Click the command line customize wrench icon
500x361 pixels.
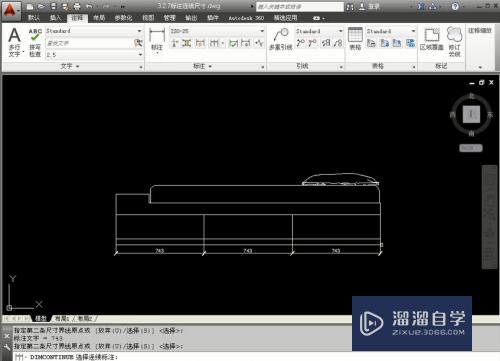(x=7, y=347)
